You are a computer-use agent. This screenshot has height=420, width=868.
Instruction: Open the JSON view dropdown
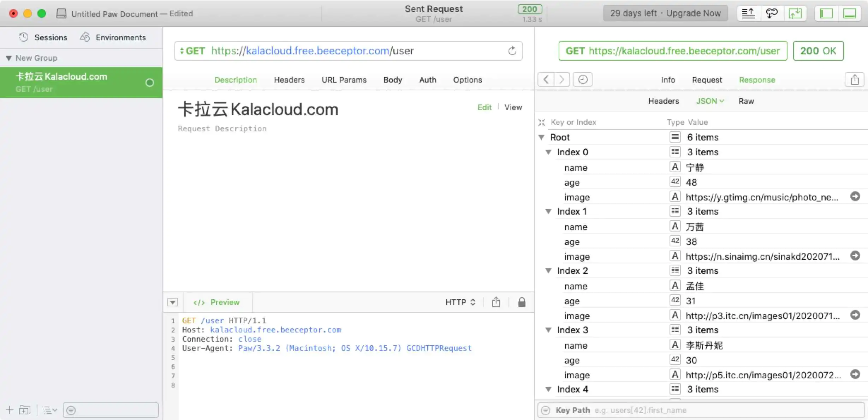click(x=710, y=101)
